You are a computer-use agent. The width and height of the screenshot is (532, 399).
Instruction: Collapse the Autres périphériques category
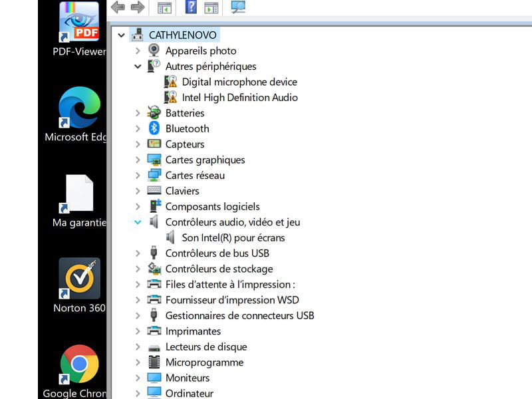[138, 66]
